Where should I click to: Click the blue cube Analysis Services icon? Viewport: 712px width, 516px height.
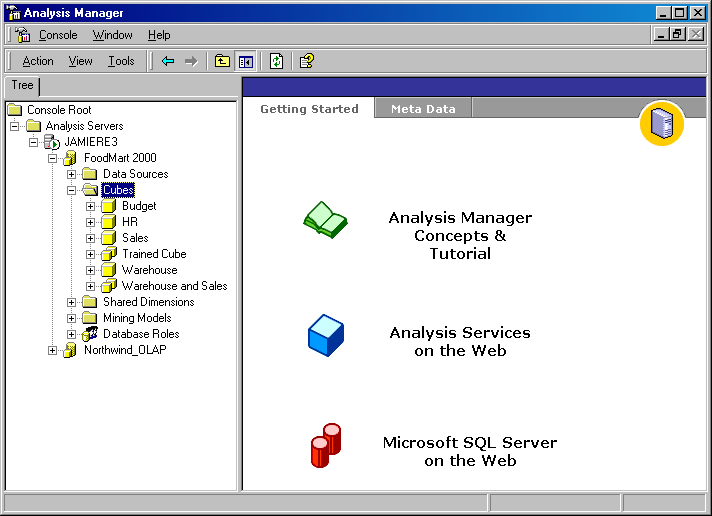326,335
